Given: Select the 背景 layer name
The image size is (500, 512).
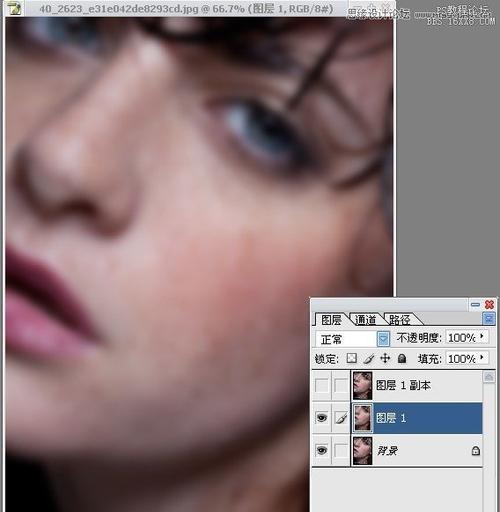Looking at the screenshot, I should pos(387,451).
